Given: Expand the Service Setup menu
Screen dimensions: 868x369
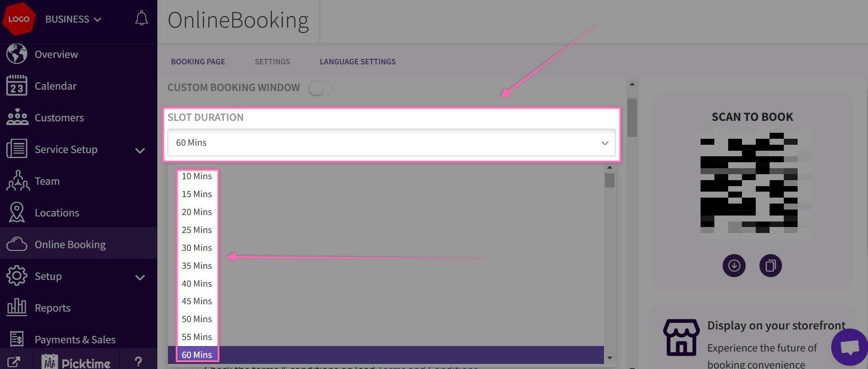Looking at the screenshot, I should click(x=140, y=150).
